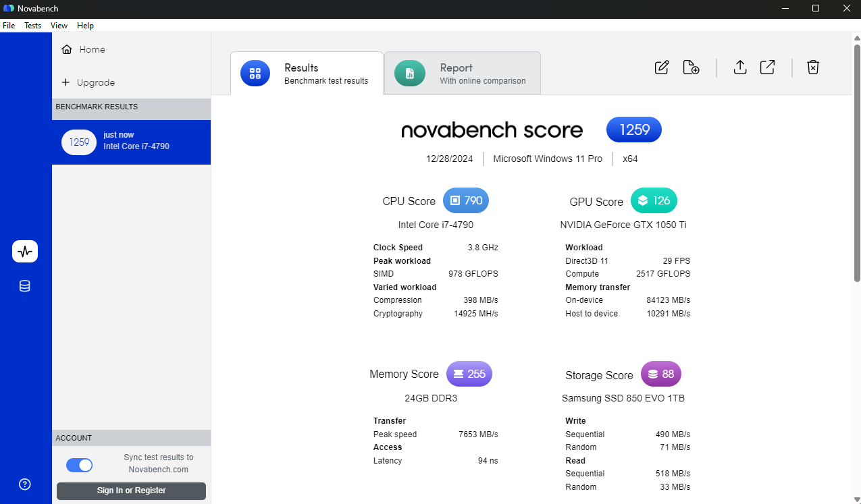Viewport: 861px width, 504px height.
Task: Open the File menu
Action: tap(9, 26)
